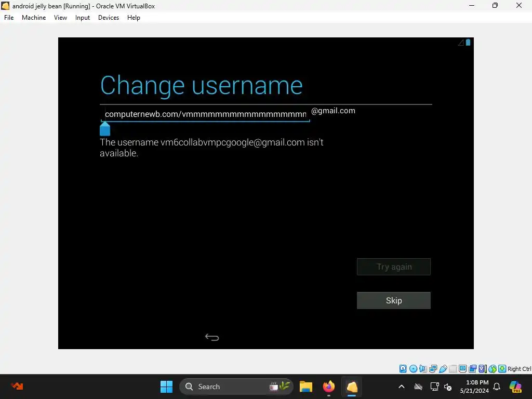Tap the blue text cursor handle
The height and width of the screenshot is (399, 532).
(x=105, y=129)
